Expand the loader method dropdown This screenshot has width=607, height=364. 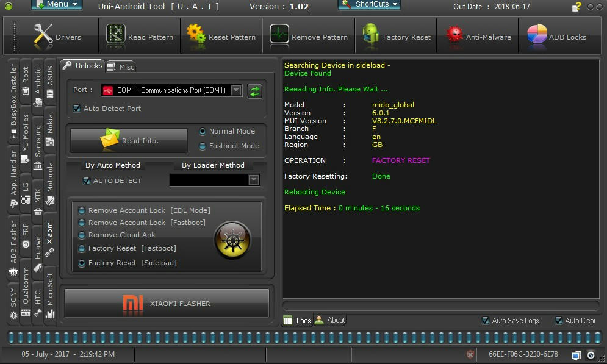click(x=254, y=180)
